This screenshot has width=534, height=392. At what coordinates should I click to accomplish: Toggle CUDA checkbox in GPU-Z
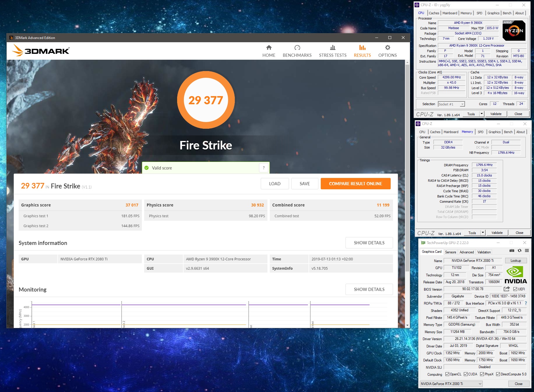[466, 374]
